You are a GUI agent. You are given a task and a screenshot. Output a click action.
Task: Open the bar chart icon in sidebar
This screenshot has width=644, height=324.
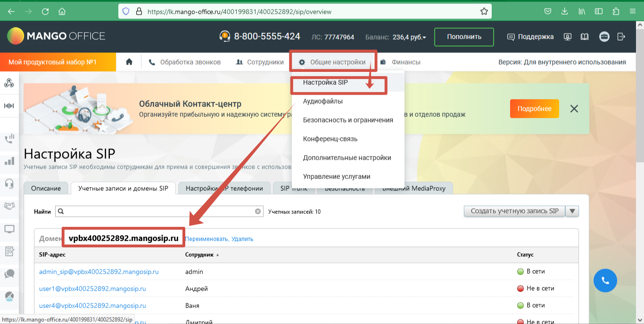coord(9,161)
